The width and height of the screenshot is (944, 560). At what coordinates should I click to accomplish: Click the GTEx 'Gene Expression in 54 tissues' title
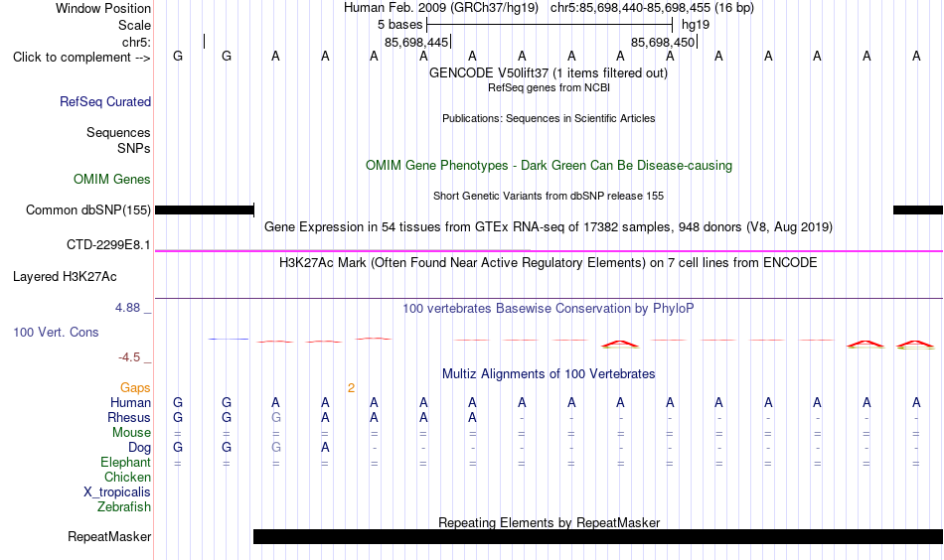[x=549, y=226]
